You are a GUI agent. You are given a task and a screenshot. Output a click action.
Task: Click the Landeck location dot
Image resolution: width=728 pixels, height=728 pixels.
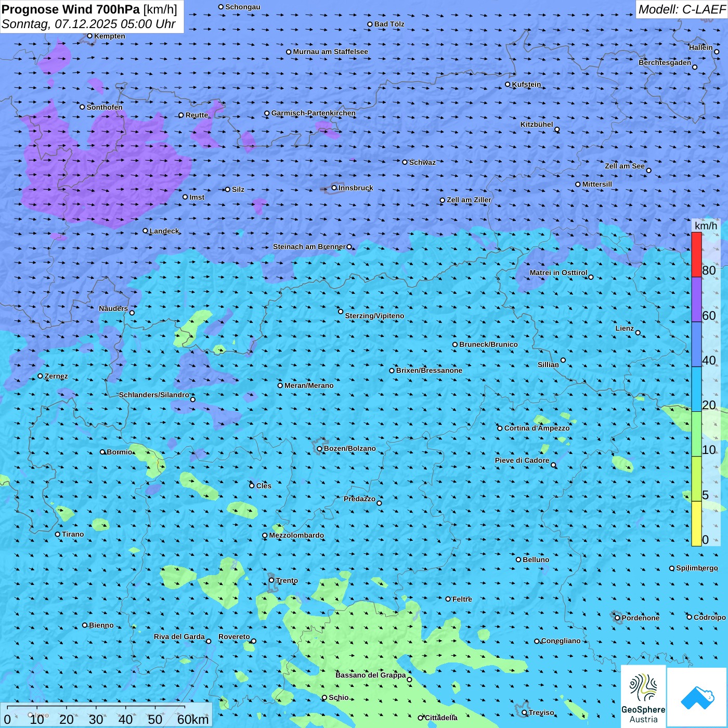pos(145,231)
